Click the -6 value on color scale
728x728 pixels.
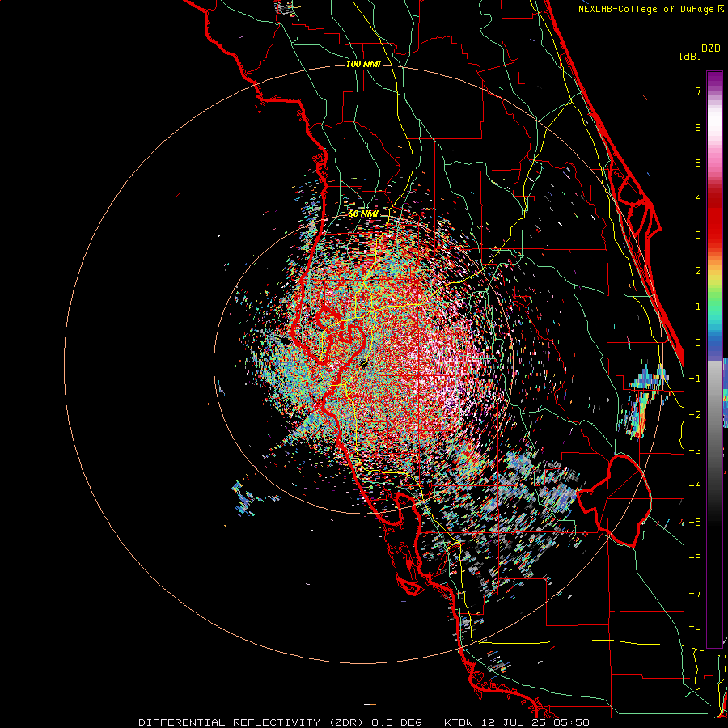695,558
